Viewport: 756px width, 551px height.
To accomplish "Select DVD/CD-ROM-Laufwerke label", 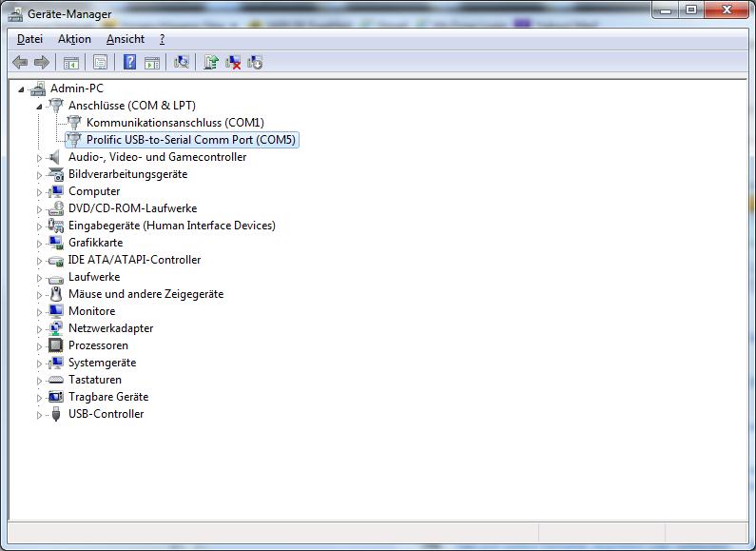I will [x=132, y=208].
